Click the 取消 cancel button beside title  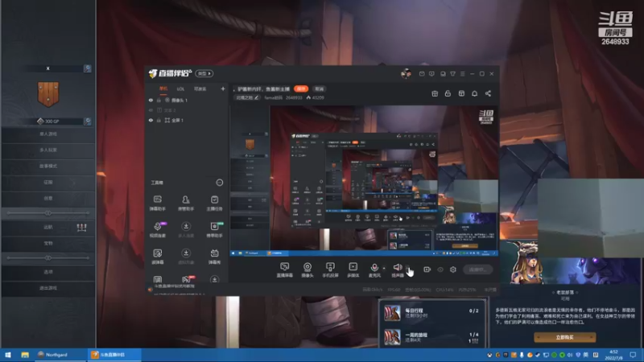click(319, 88)
